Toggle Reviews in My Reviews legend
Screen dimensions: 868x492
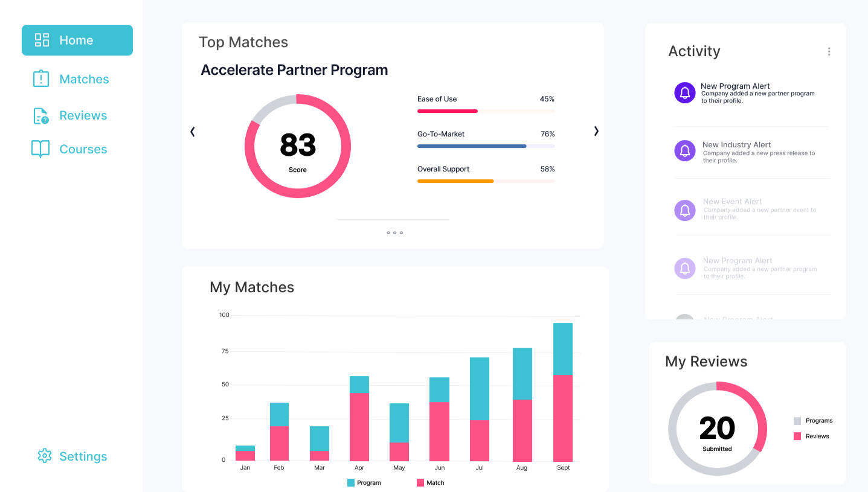[x=811, y=436]
